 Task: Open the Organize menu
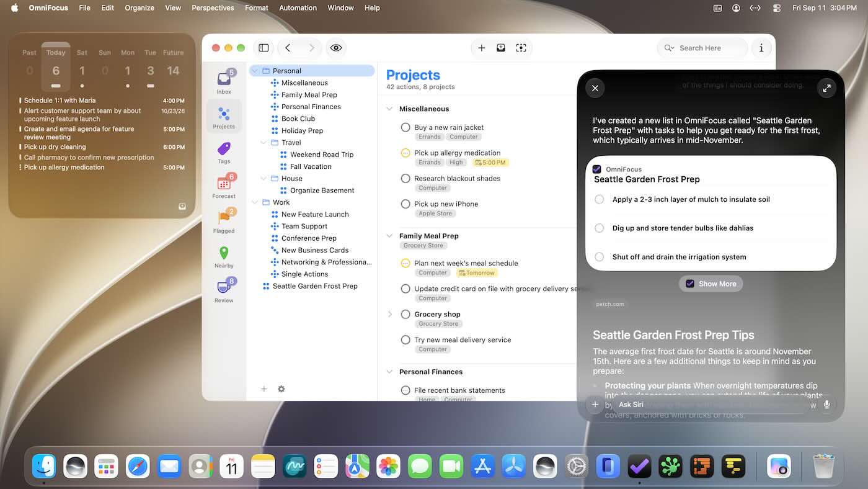click(x=139, y=8)
